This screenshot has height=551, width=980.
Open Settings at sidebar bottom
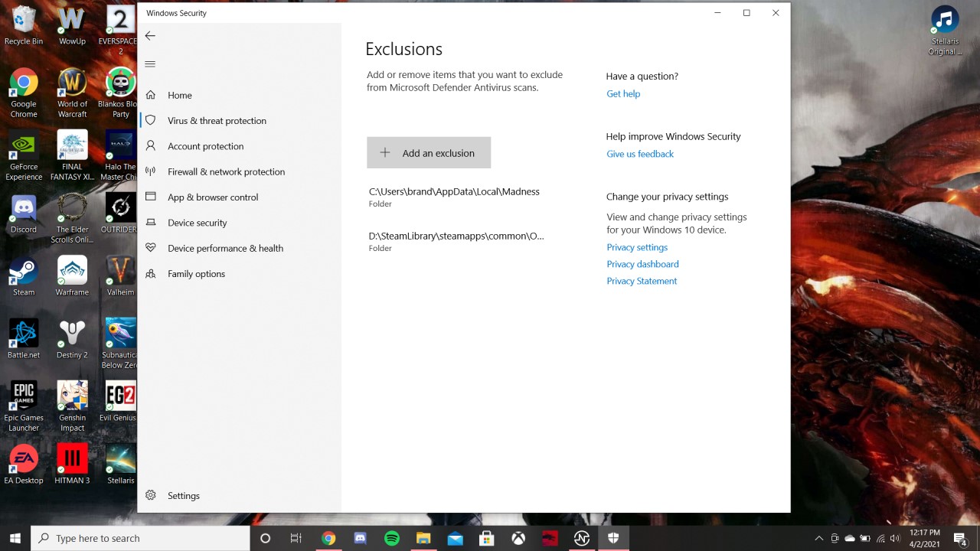click(183, 496)
